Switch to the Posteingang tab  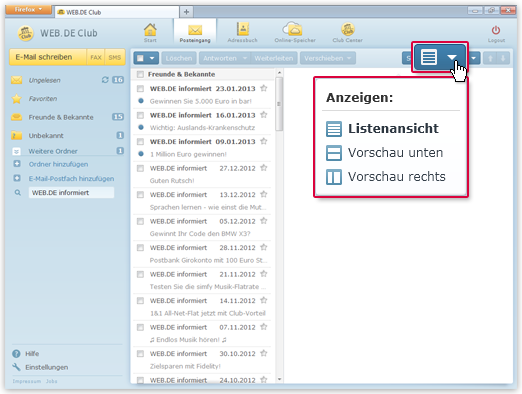tap(195, 32)
